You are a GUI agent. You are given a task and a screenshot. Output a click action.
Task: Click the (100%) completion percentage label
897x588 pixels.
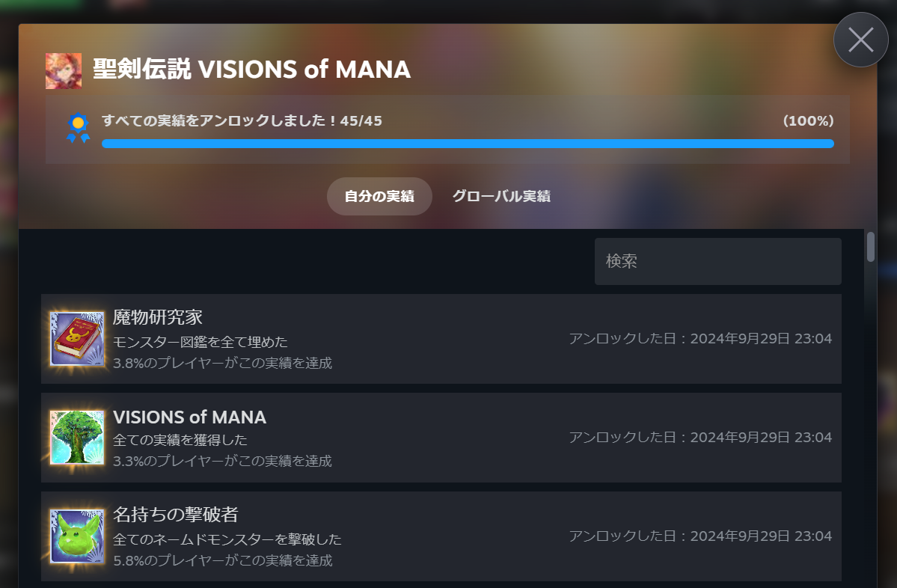pyautogui.click(x=809, y=120)
